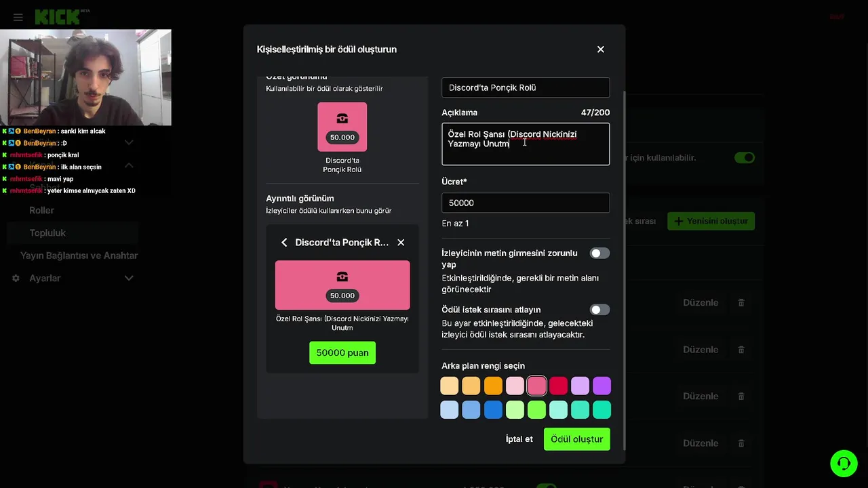Click the 'Arka plan rengi seçin' label
Image resolution: width=868 pixels, height=488 pixels.
(x=483, y=366)
